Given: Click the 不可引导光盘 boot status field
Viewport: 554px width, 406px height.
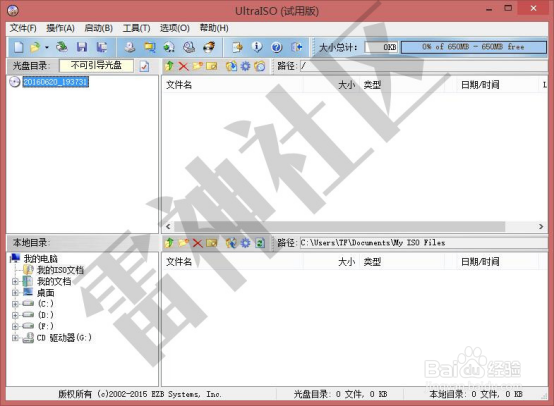Looking at the screenshot, I should pos(96,65).
